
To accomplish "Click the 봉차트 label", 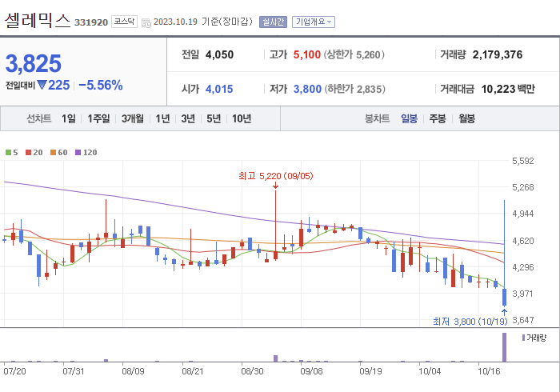I will (x=377, y=118).
